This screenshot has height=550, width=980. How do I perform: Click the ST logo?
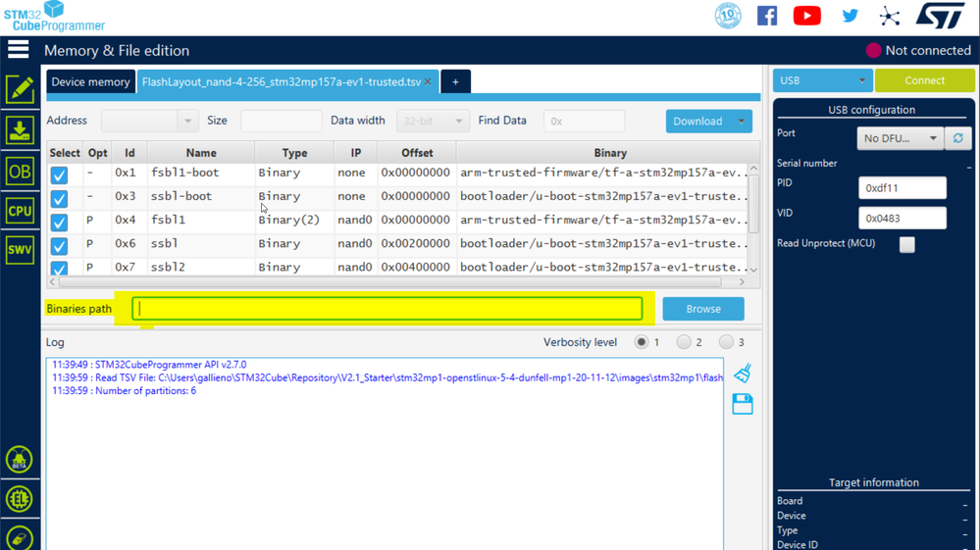941,16
